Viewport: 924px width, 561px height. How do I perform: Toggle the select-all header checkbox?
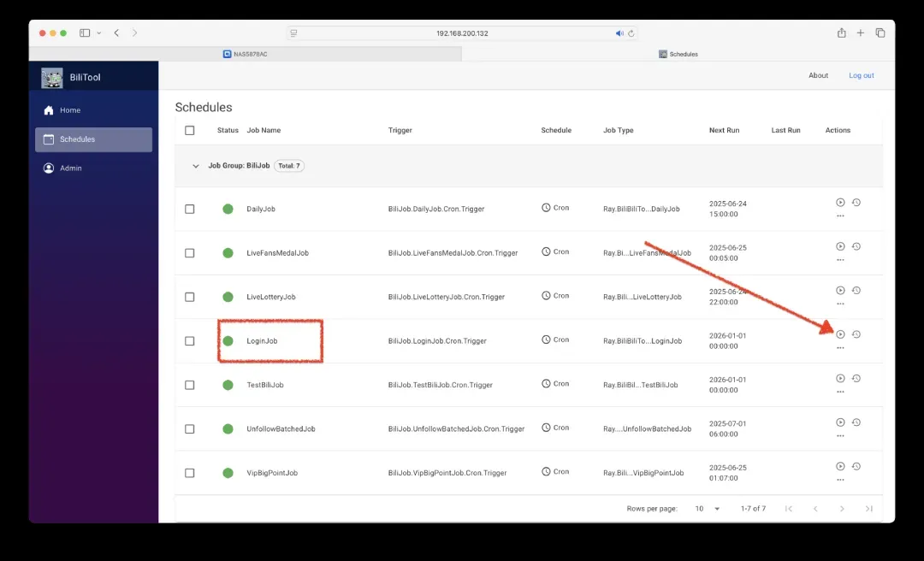[x=190, y=131]
